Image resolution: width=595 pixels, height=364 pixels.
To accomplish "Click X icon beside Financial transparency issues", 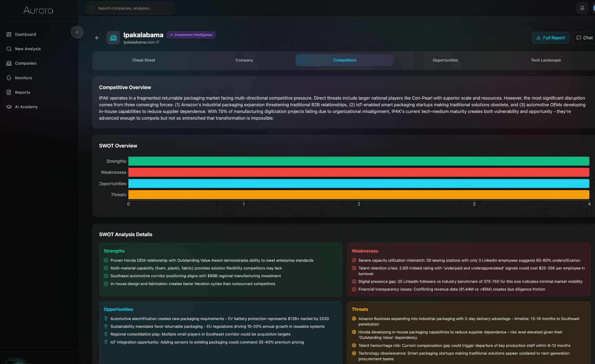I will pyautogui.click(x=354, y=289).
